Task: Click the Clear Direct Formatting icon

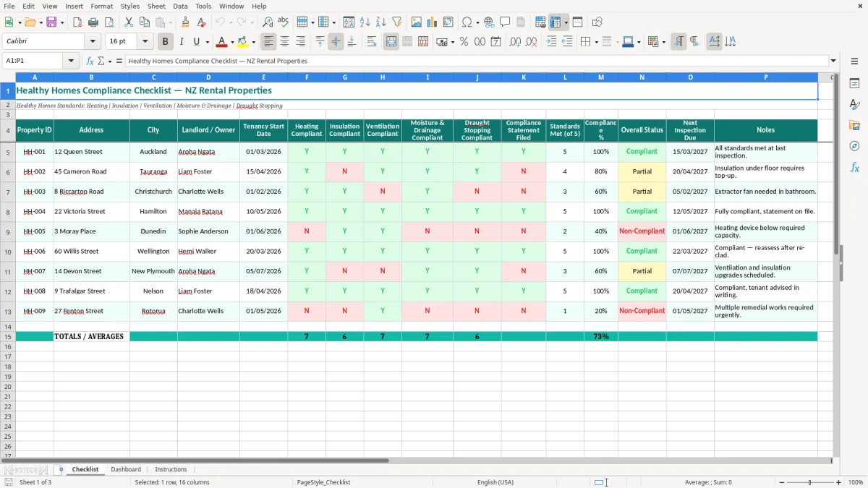Action: 201,22
